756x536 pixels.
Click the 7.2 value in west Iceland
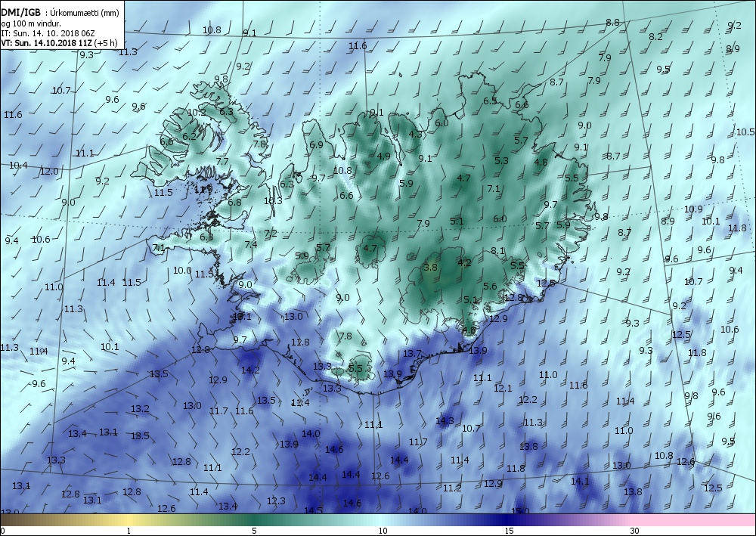click(x=271, y=234)
